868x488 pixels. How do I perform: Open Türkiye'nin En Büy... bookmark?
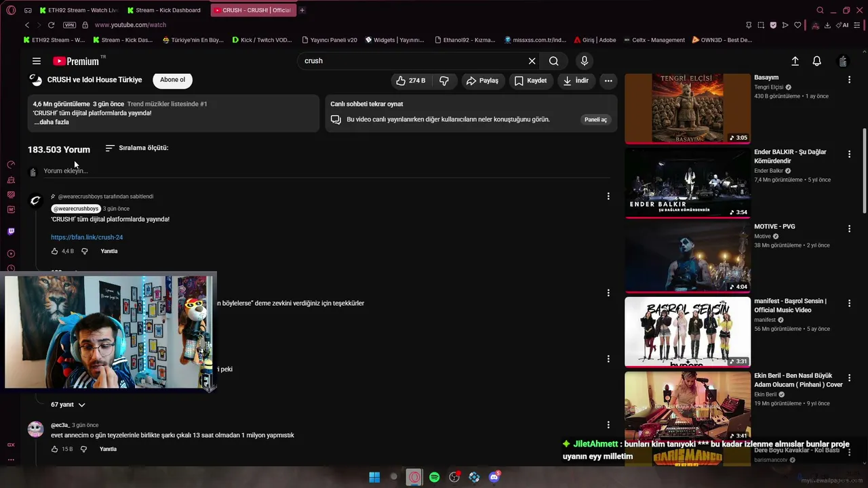193,40
